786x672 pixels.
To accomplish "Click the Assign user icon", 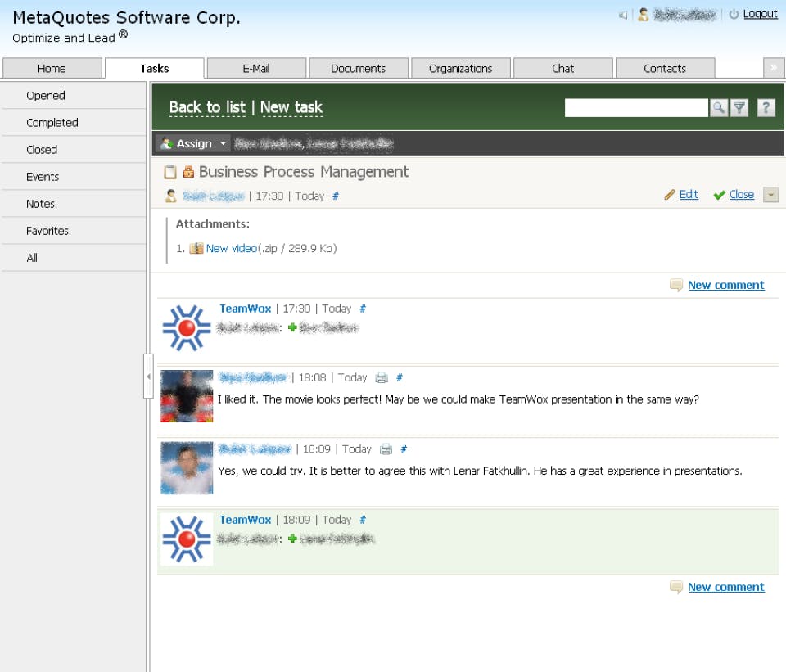I will coord(166,144).
